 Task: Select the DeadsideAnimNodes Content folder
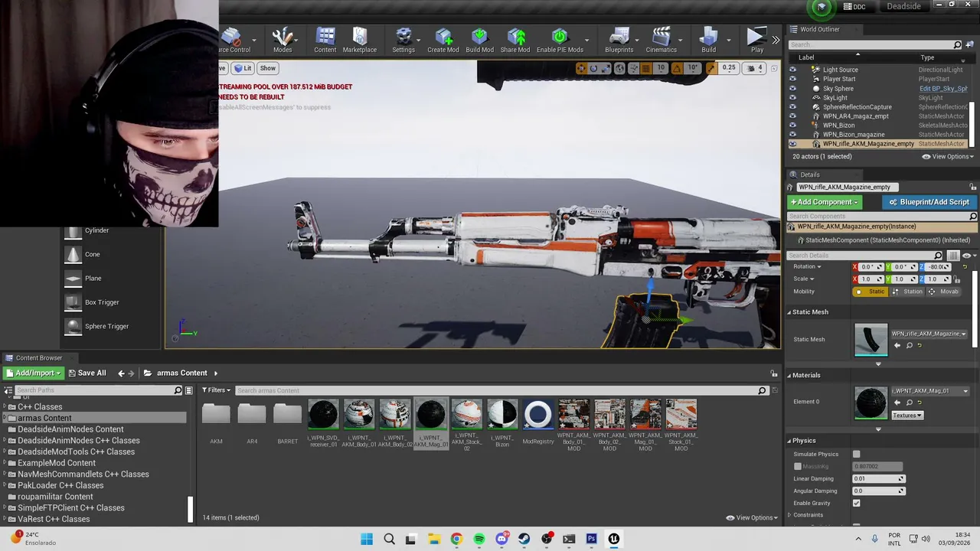70,429
